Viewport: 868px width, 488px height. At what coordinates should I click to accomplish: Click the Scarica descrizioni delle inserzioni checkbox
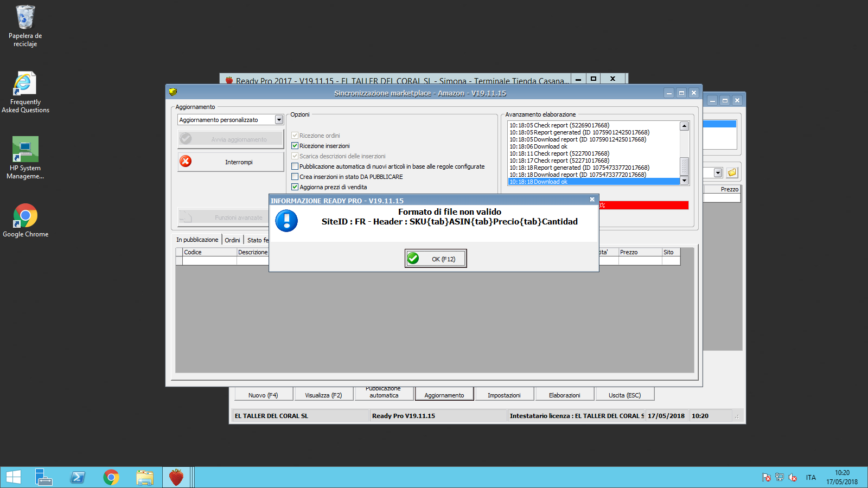[295, 156]
